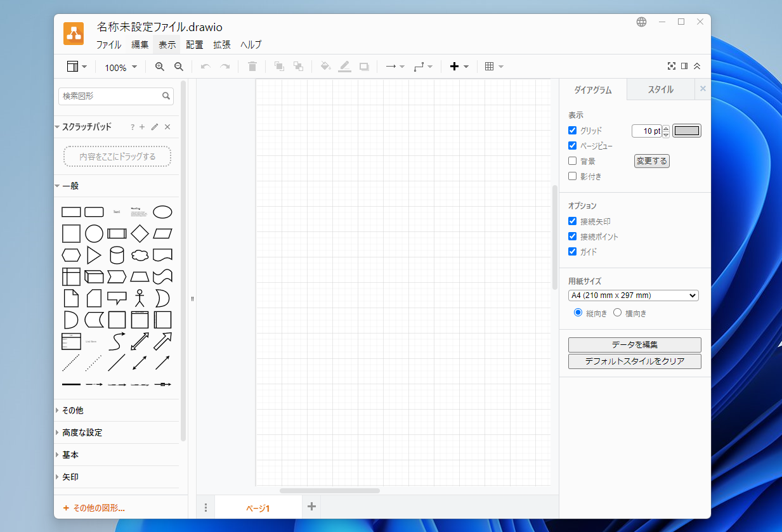Collapse the toolbar with double chevron
Screen dimensions: 782x532
(x=697, y=66)
